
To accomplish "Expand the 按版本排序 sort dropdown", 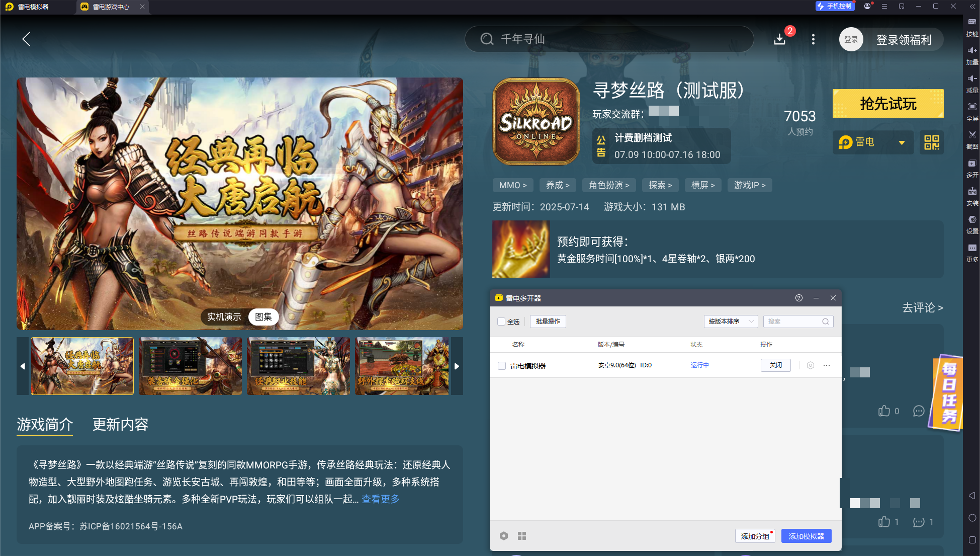I will point(730,322).
